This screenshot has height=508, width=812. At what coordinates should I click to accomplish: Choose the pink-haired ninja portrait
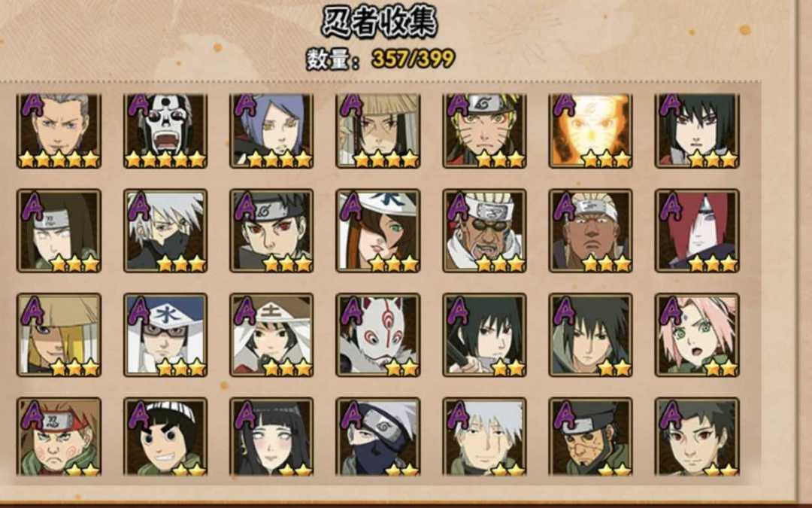[x=697, y=335]
